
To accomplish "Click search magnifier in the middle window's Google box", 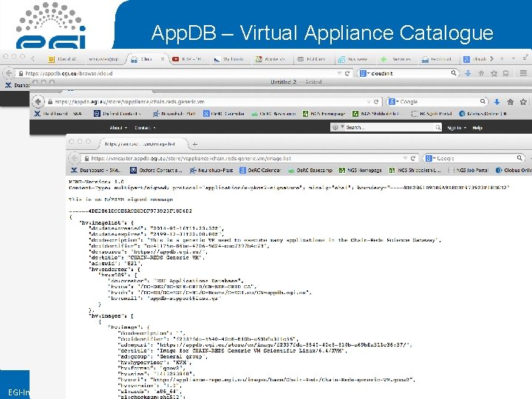I will pos(482,101).
